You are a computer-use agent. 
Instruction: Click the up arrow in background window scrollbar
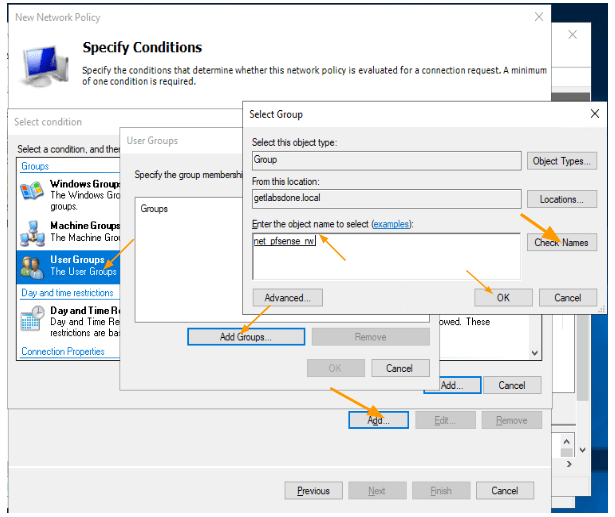point(566,442)
